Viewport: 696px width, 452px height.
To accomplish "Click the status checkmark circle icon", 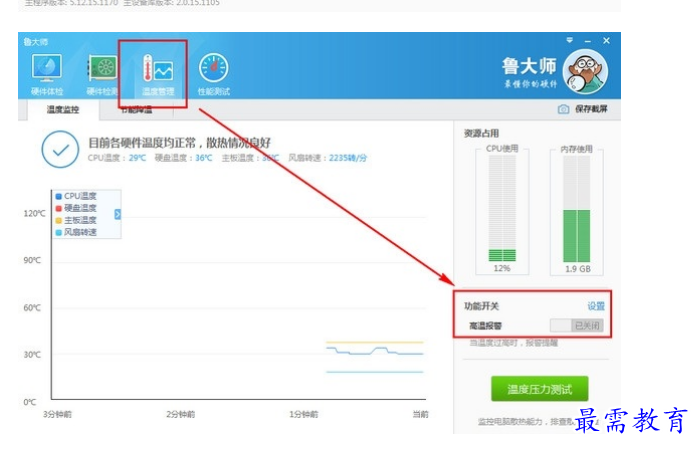I will pyautogui.click(x=60, y=149).
